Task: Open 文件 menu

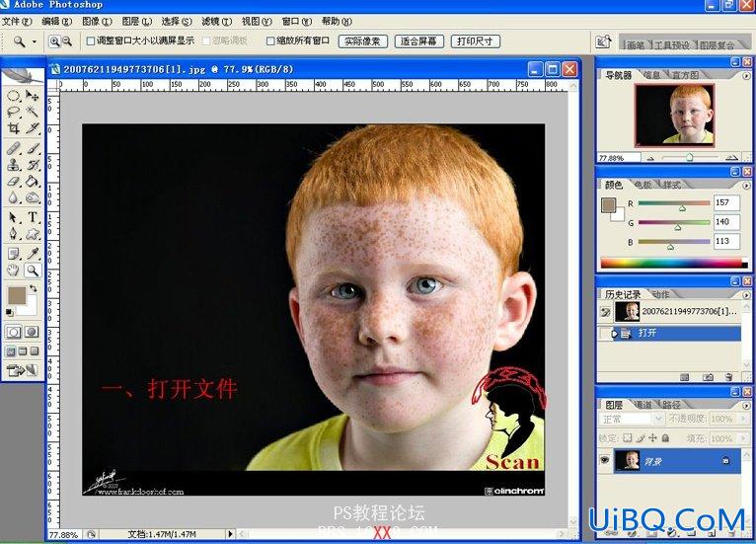Action: (x=17, y=21)
